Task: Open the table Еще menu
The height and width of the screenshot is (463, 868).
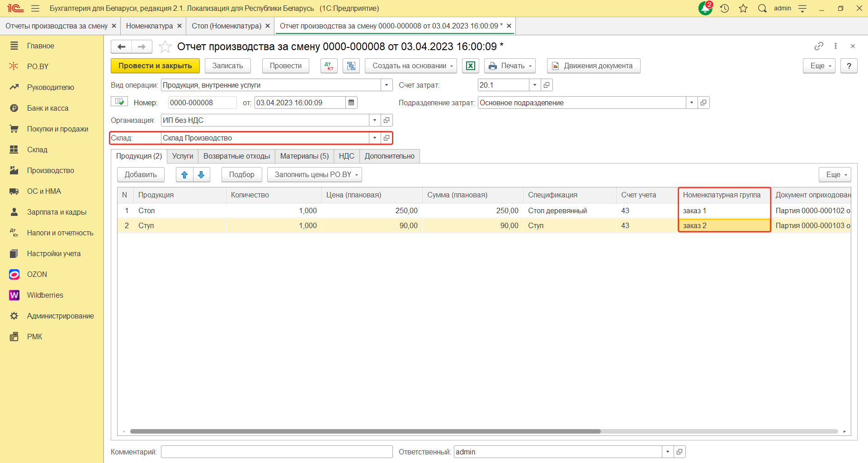Action: [835, 175]
